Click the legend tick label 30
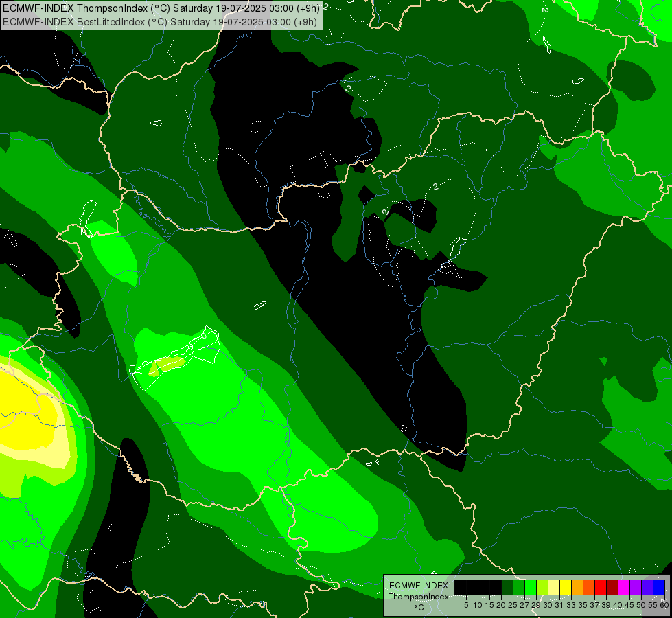This screenshot has height=618, width=672. point(548,605)
